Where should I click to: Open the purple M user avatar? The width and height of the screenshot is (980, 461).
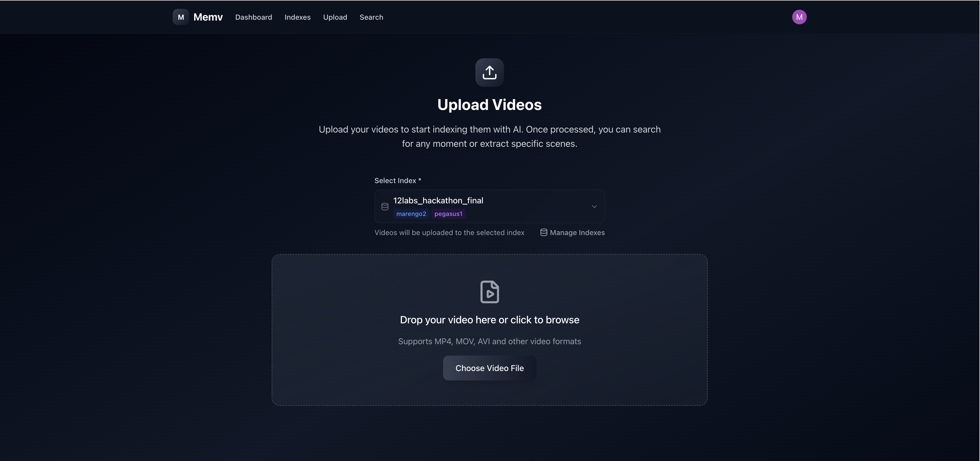(x=799, y=17)
